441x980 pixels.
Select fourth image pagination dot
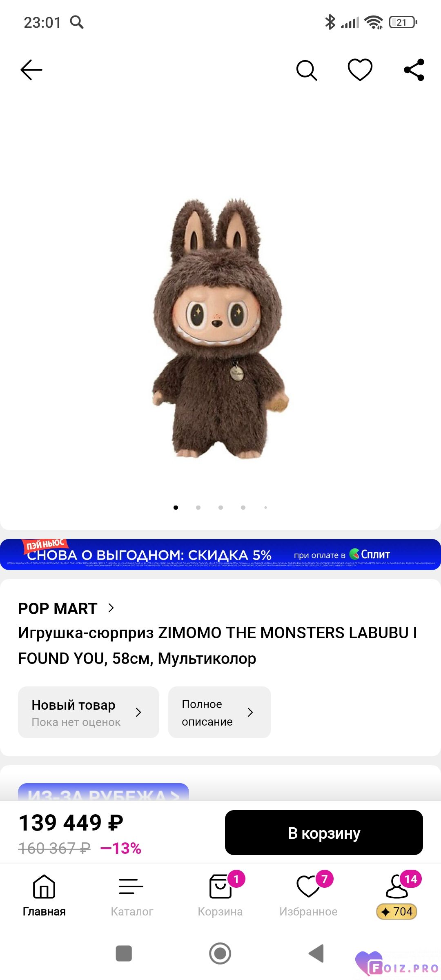coord(243,508)
